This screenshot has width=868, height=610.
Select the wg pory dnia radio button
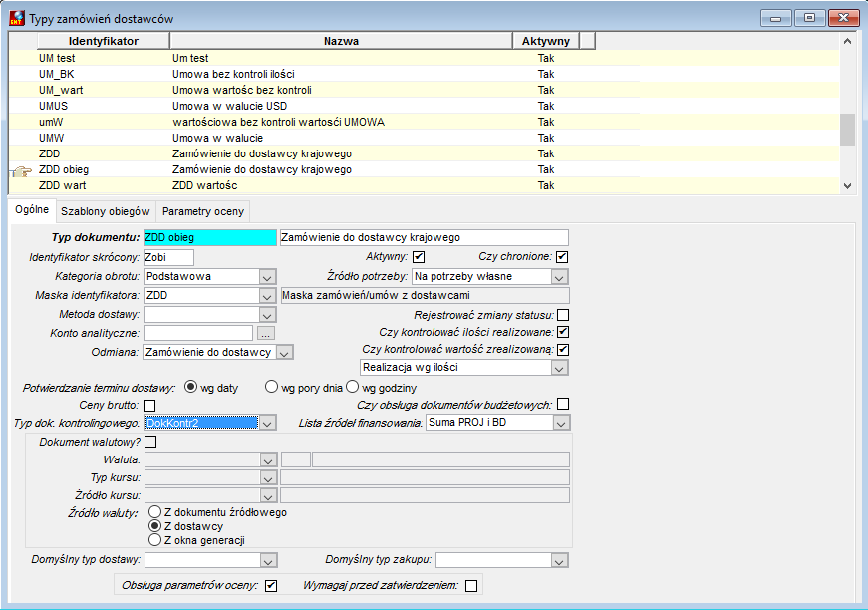point(271,387)
